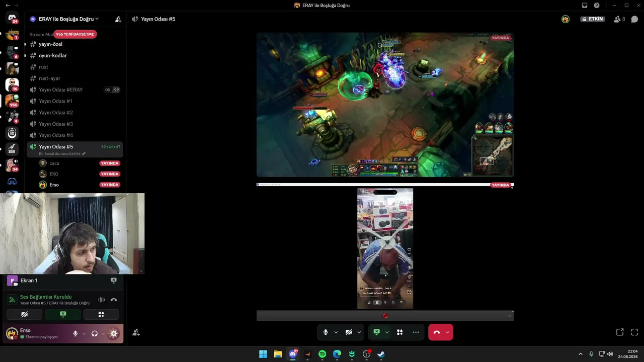644x362 pixels.
Task: Focus the phone video stream tile
Action: coord(385,252)
